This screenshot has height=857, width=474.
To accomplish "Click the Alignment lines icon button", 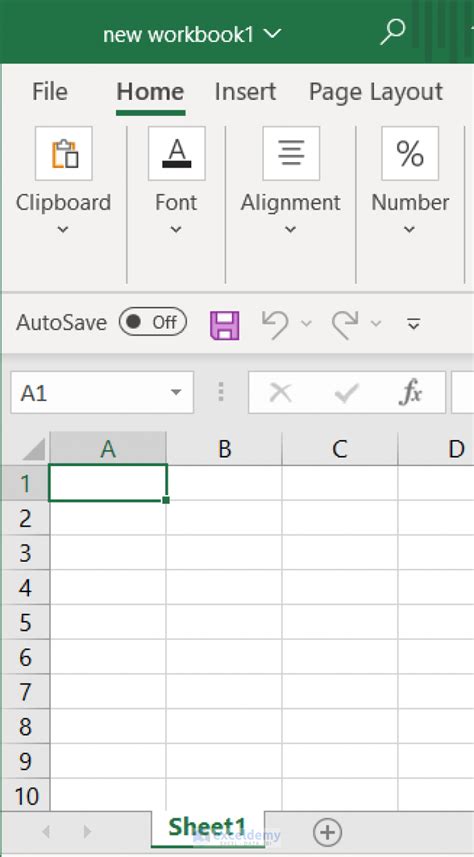I will (291, 153).
